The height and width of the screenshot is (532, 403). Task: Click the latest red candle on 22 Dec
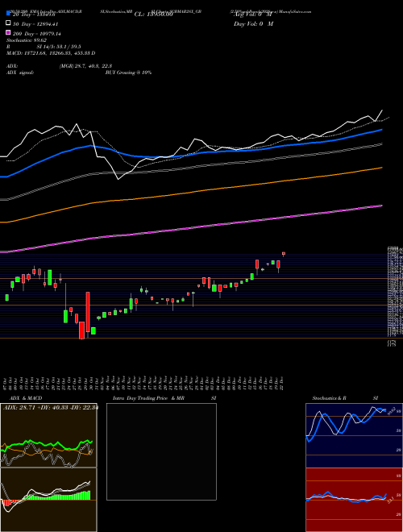click(284, 253)
